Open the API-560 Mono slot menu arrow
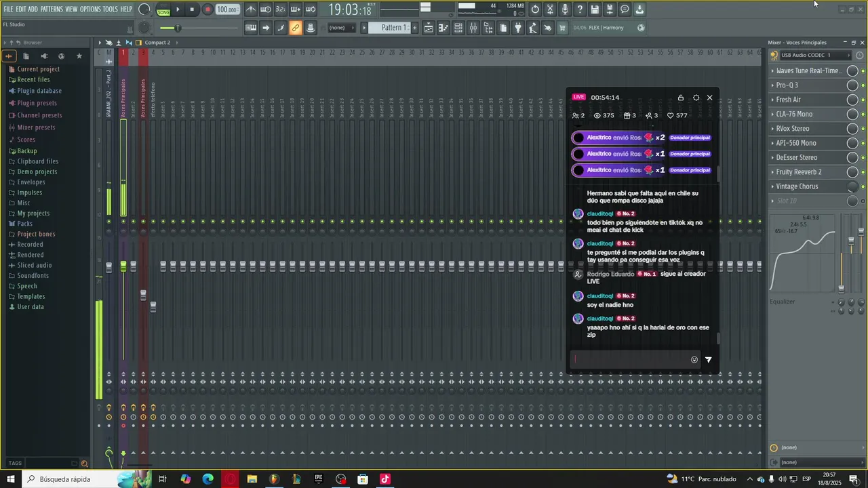 point(772,143)
